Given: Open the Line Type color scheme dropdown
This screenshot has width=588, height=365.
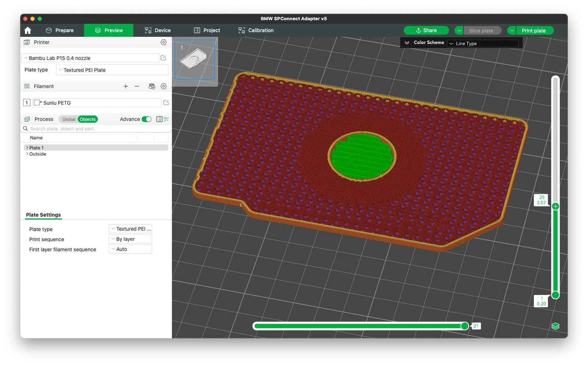Looking at the screenshot, I should (483, 43).
